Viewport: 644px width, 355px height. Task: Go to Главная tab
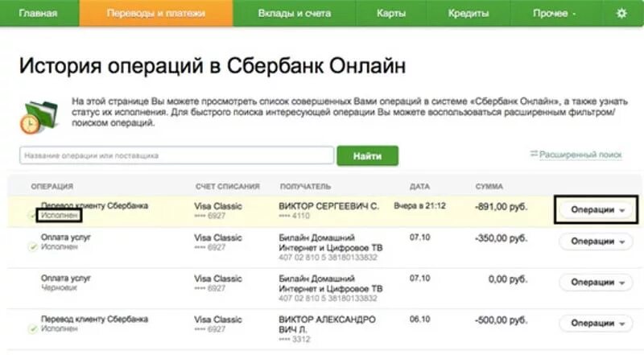(x=38, y=13)
